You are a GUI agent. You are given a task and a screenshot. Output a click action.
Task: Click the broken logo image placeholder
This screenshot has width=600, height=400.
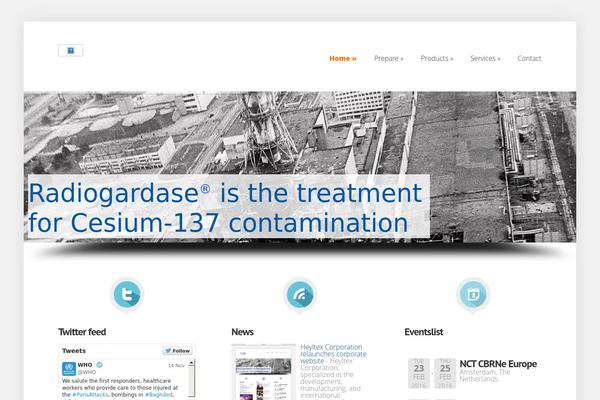(x=70, y=51)
